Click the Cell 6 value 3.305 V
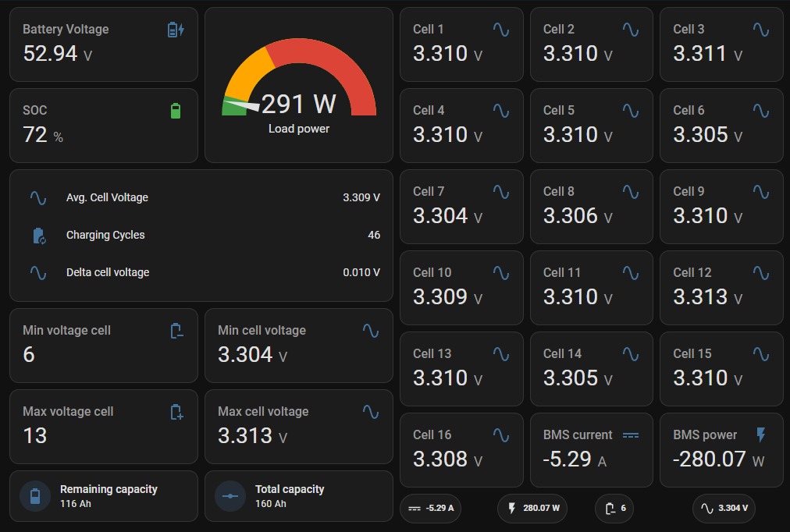Image resolution: width=790 pixels, height=532 pixels. [x=708, y=135]
